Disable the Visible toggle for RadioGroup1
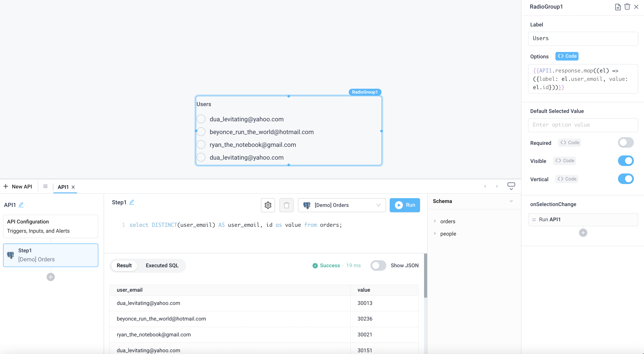 [x=626, y=160]
